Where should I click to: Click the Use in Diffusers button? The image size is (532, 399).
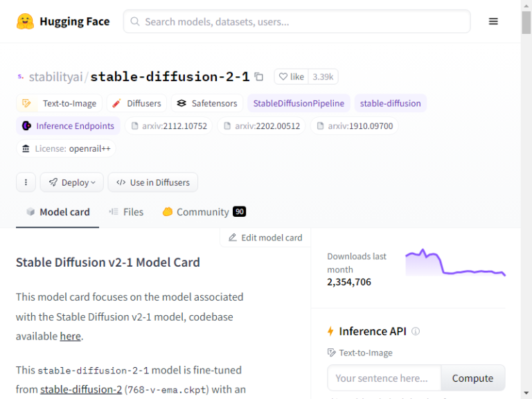coord(152,182)
